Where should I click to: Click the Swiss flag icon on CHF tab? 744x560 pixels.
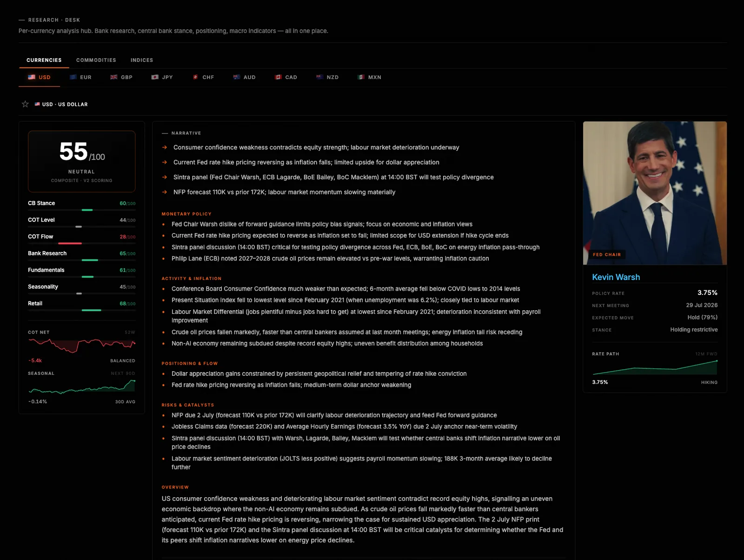pos(196,77)
